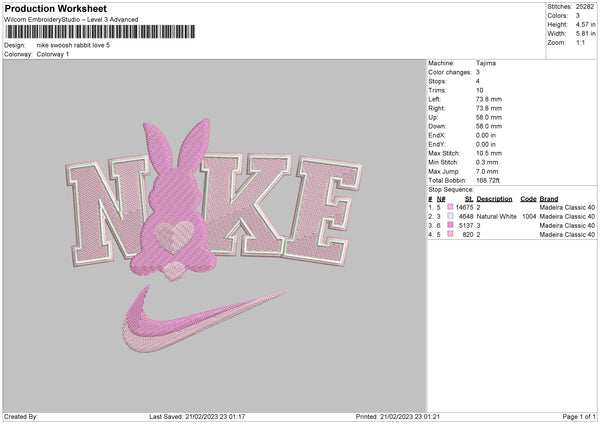The width and height of the screenshot is (600, 424).
Task: Click the Height value 4.57 in
Action: coord(585,24)
